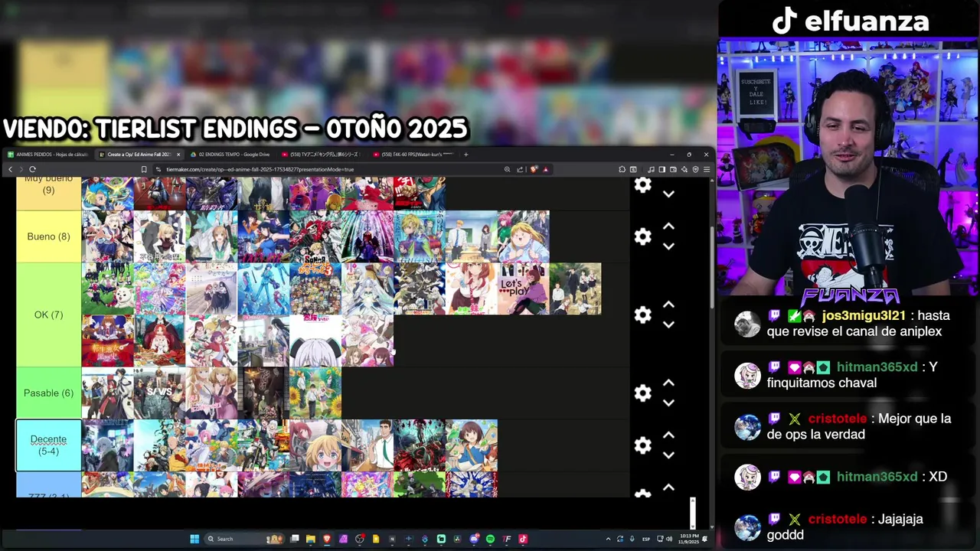Open settings gear for Pasable (6) row

point(643,393)
